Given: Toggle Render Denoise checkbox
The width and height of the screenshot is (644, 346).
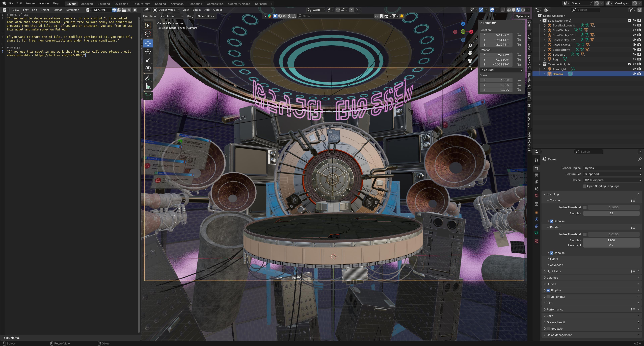Looking at the screenshot, I should (x=551, y=253).
